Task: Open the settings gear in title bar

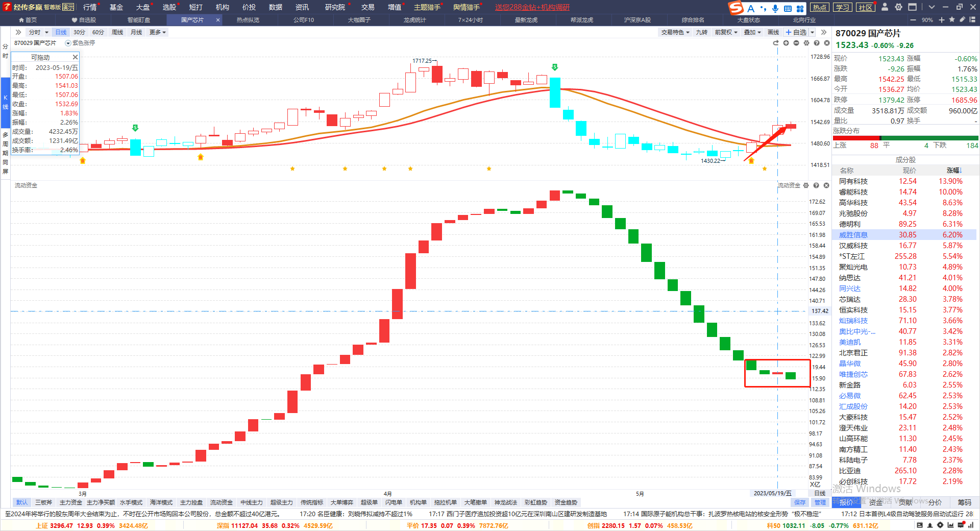Action: (x=898, y=7)
